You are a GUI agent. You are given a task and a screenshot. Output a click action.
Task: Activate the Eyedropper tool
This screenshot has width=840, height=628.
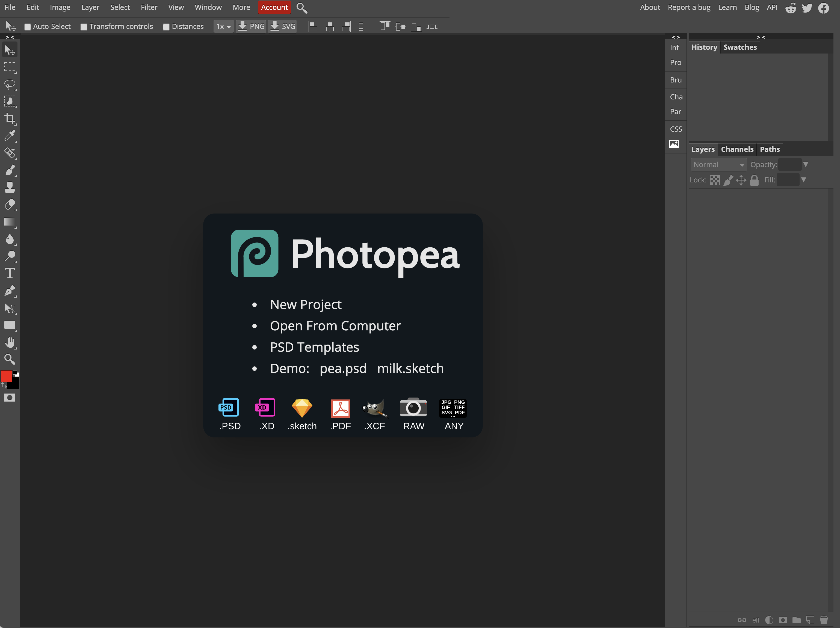(10, 136)
